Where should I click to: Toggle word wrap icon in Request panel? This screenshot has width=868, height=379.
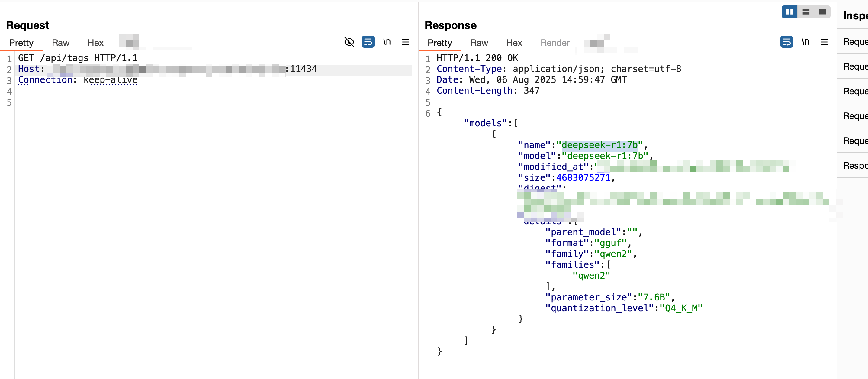pos(368,42)
